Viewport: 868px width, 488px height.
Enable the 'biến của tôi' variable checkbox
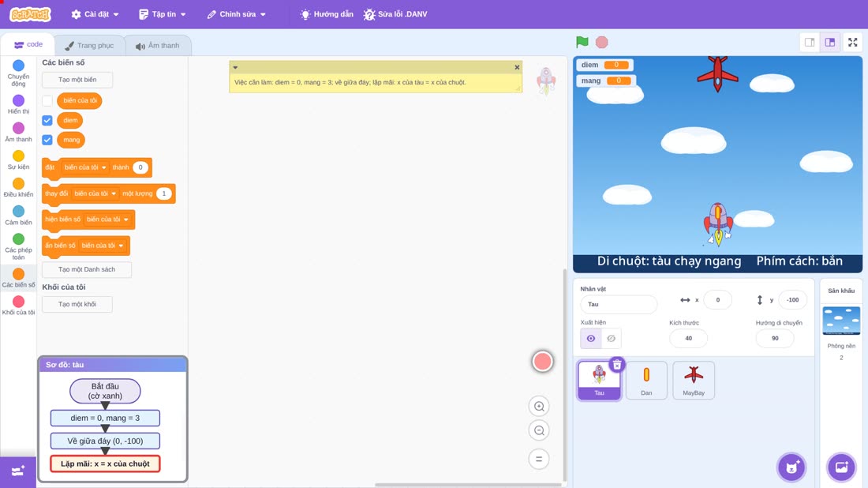point(47,101)
